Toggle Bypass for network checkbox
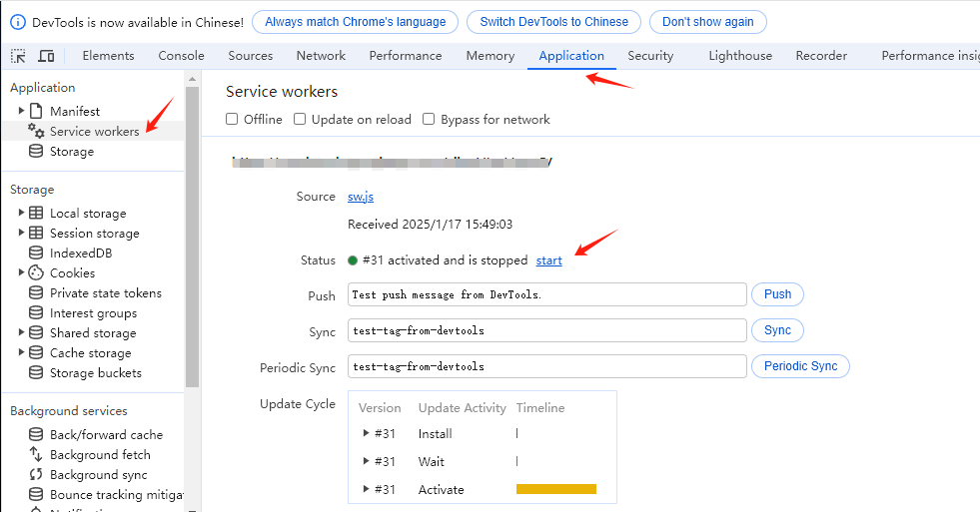This screenshot has height=512, width=980. click(429, 119)
